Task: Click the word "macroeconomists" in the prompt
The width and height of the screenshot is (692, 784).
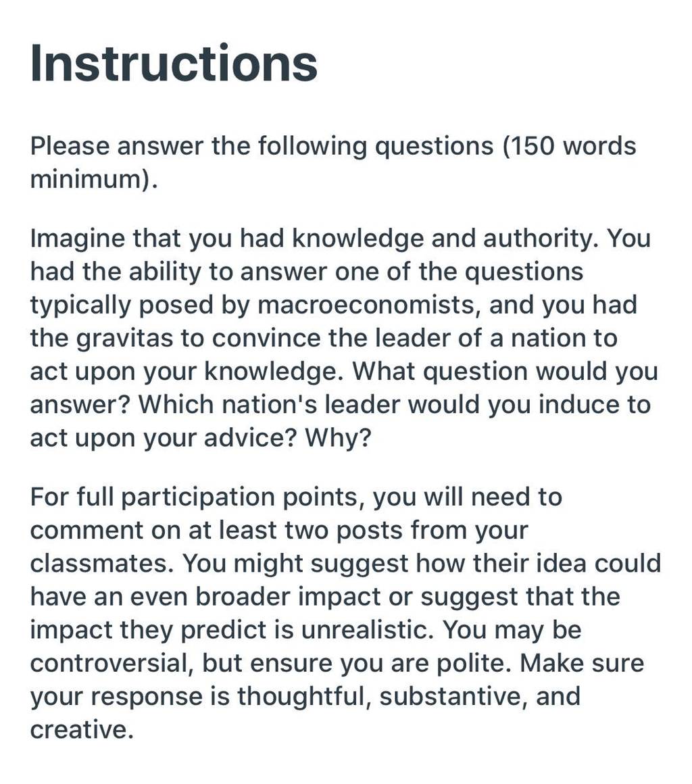Action: click(366, 305)
